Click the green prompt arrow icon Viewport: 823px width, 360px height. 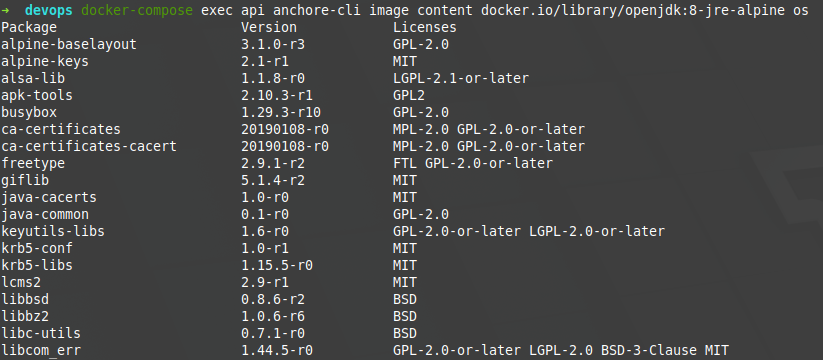(x=5, y=10)
